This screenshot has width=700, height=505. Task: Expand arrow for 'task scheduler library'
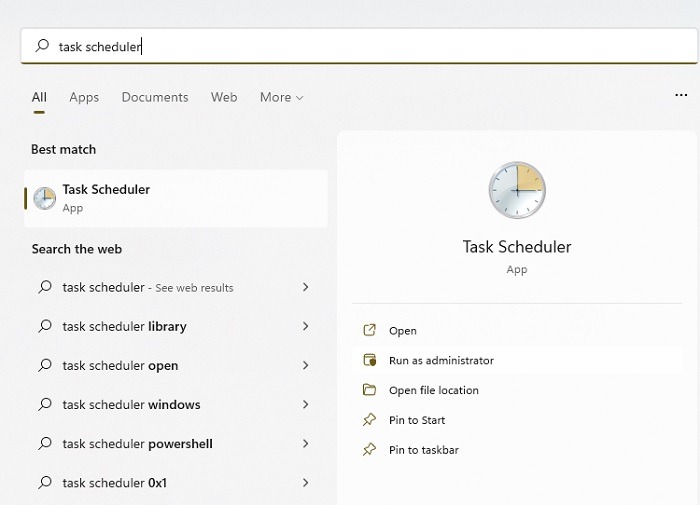coord(305,326)
